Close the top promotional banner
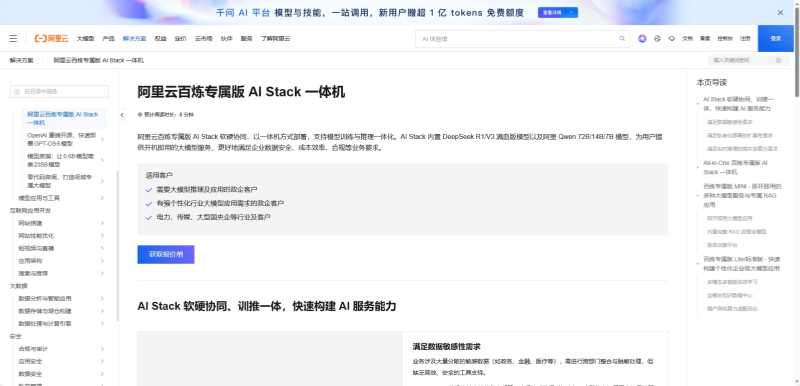This screenshot has height=386, width=800. (x=780, y=13)
